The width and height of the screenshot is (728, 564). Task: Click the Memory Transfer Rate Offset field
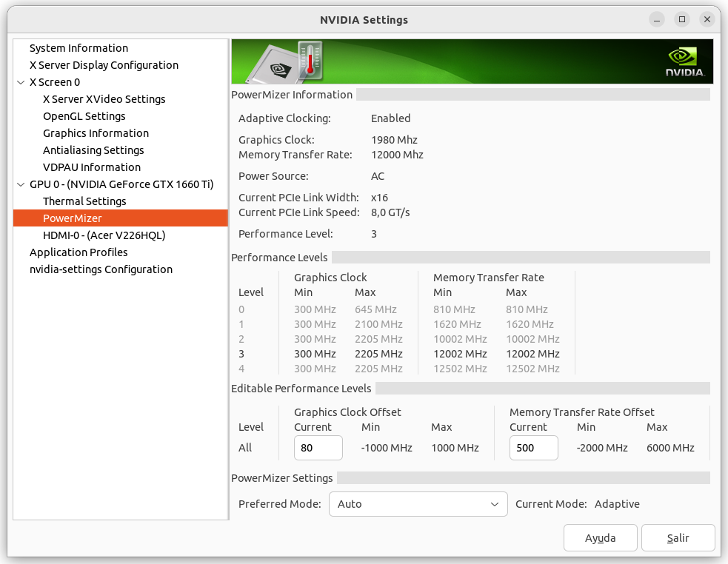[x=533, y=448]
